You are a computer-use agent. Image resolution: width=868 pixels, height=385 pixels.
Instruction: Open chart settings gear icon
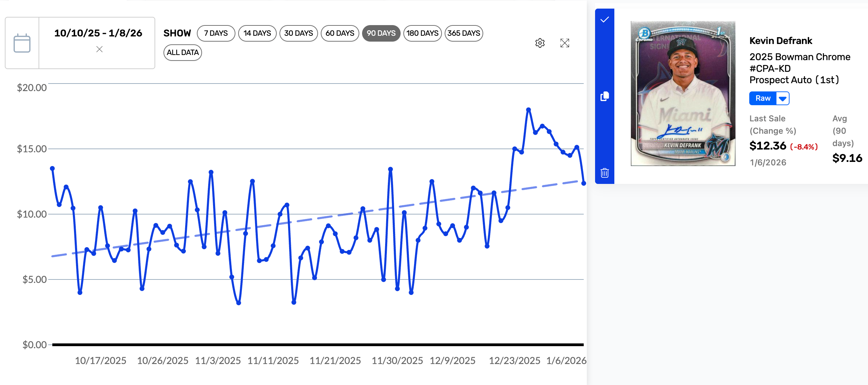tap(540, 43)
